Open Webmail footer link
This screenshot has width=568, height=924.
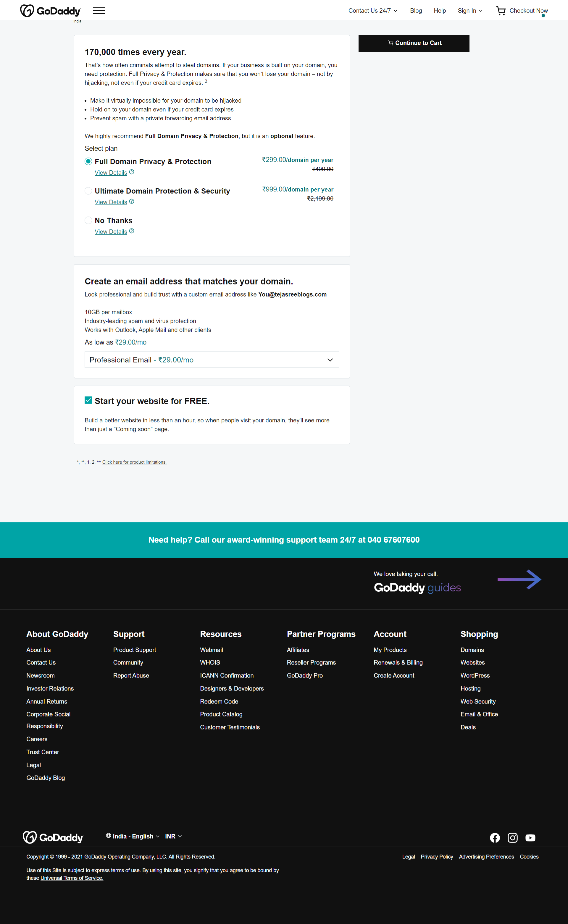(x=212, y=650)
